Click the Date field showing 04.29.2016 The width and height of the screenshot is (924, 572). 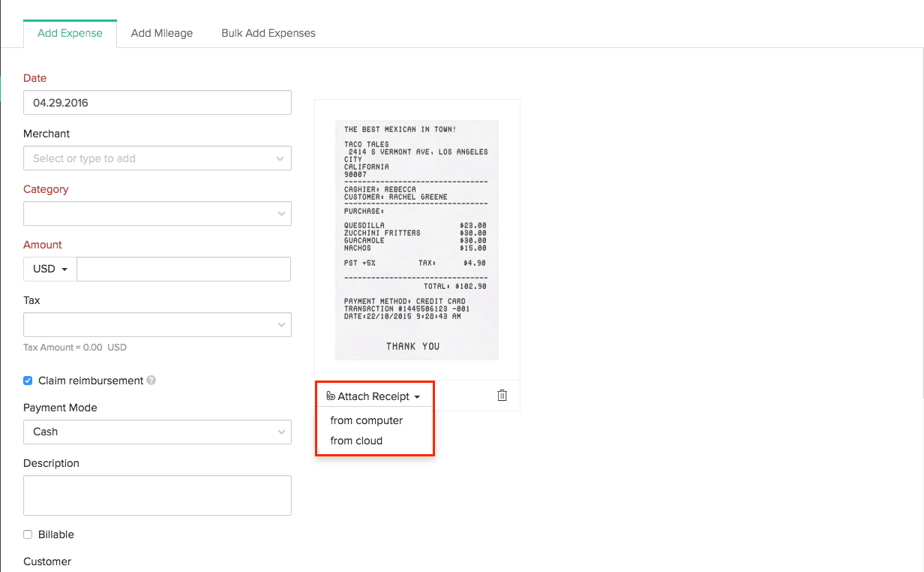pyautogui.click(x=157, y=103)
